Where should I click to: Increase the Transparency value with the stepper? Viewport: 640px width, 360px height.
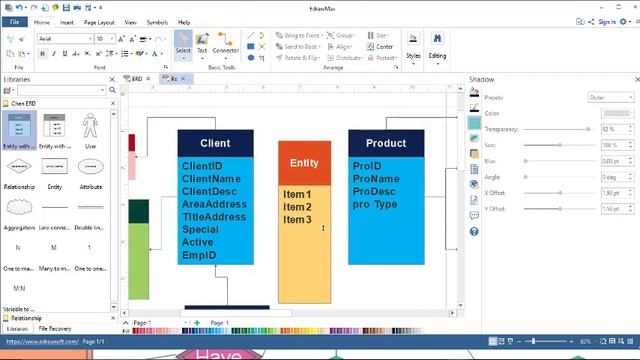tap(631, 127)
